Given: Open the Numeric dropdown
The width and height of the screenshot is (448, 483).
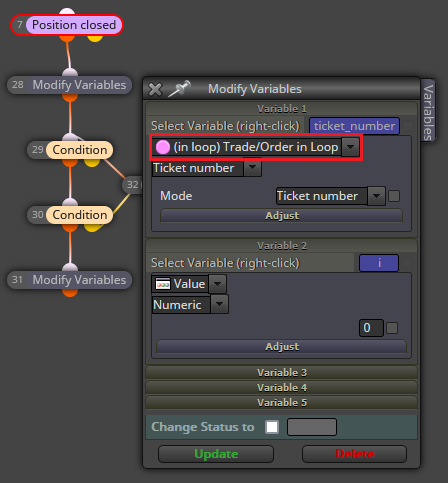Looking at the screenshot, I should pos(220,304).
